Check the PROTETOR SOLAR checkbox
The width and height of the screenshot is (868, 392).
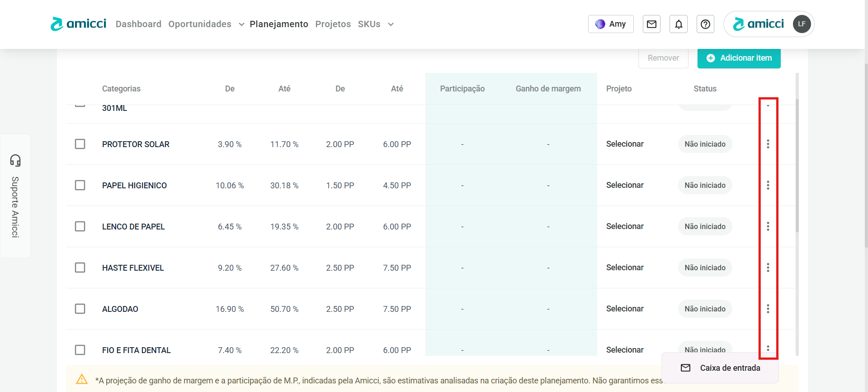click(80, 144)
